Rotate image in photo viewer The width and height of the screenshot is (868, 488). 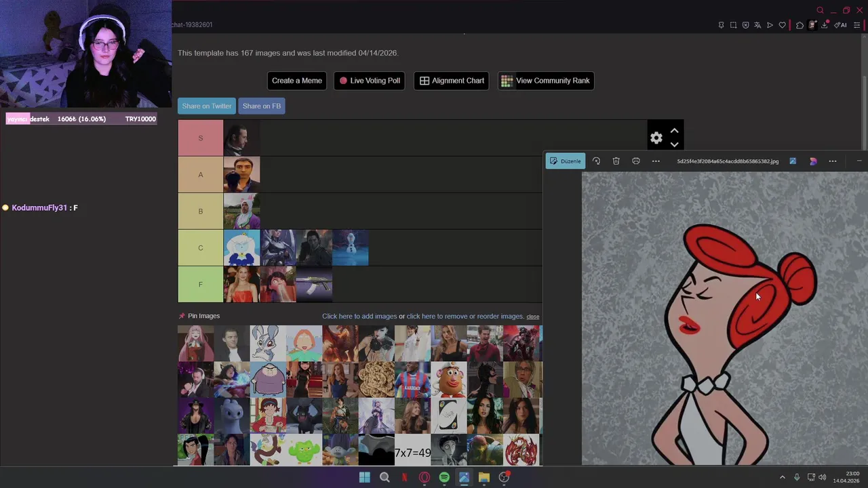[596, 161]
